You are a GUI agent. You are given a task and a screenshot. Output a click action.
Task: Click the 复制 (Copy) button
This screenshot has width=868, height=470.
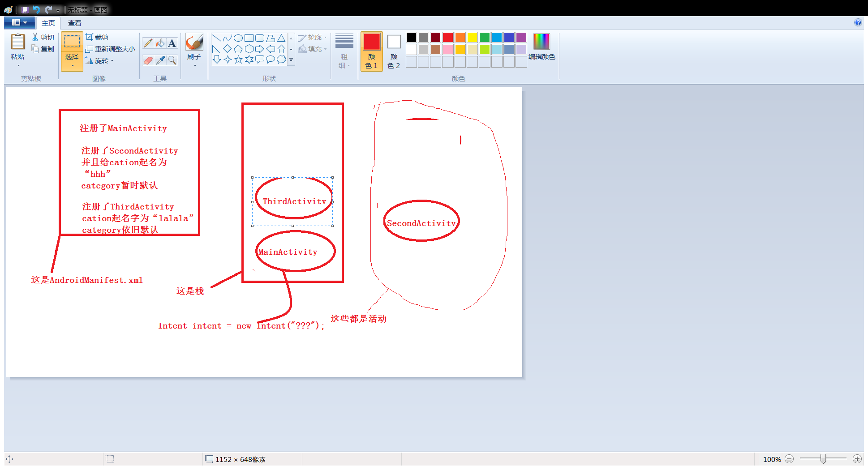(x=43, y=49)
